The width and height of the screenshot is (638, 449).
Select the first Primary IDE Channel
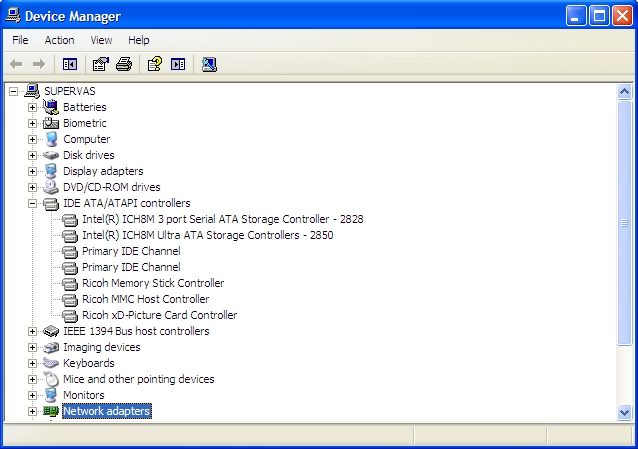click(131, 251)
